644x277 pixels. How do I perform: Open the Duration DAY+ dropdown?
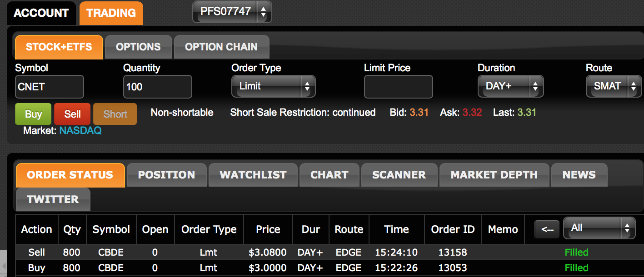510,86
